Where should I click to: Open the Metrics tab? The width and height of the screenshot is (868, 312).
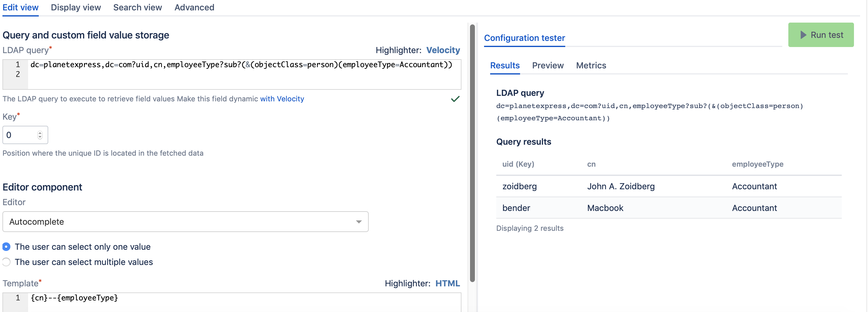[x=591, y=65]
